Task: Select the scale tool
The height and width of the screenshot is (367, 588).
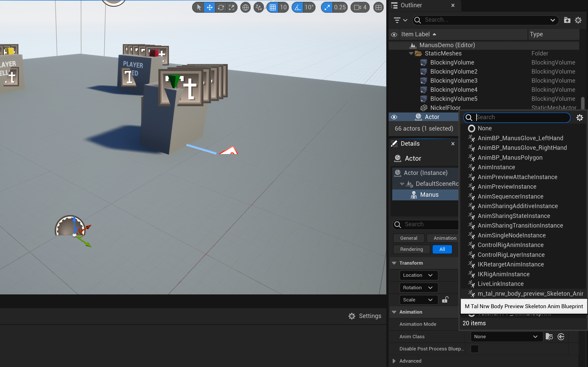Action: 232,7
